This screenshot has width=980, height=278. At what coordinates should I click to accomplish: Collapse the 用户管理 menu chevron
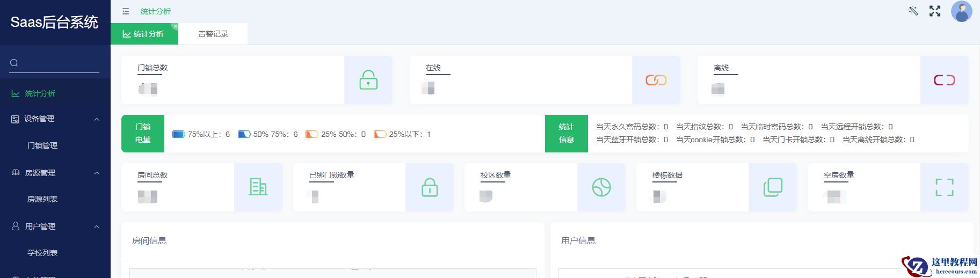97,226
